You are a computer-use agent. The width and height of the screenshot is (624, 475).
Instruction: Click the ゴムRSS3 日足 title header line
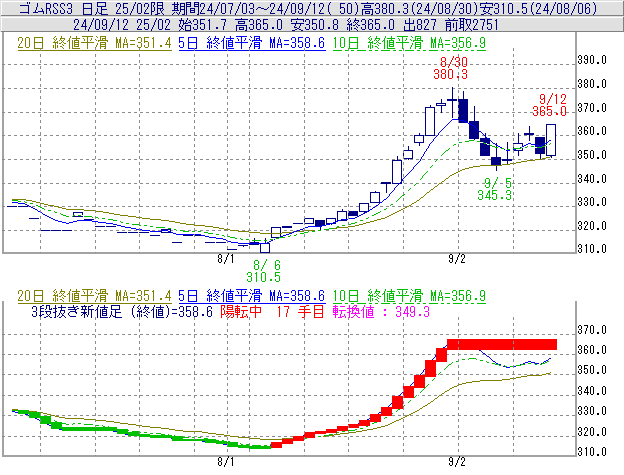pos(308,8)
